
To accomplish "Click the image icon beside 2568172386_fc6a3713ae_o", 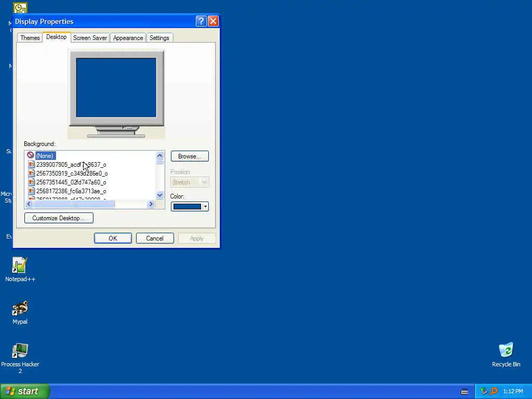I will coord(32,191).
